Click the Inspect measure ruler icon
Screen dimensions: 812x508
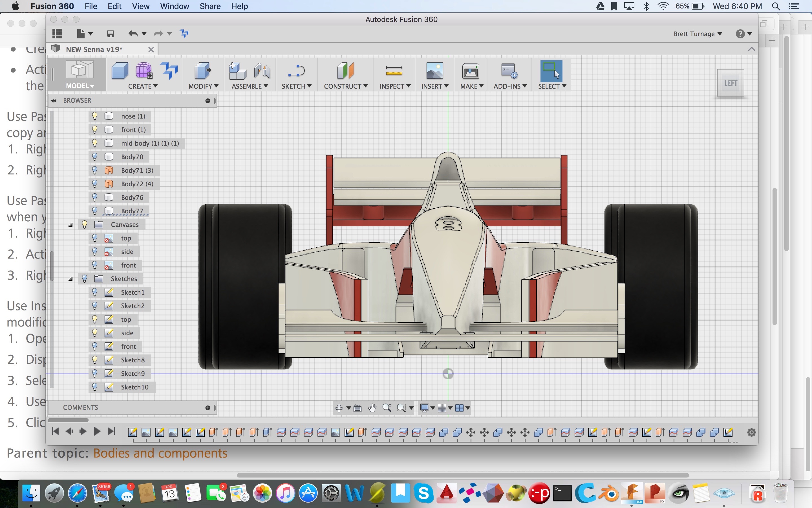394,71
